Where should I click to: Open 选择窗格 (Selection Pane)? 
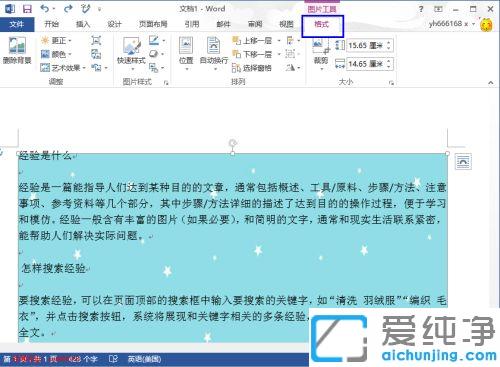(x=252, y=68)
